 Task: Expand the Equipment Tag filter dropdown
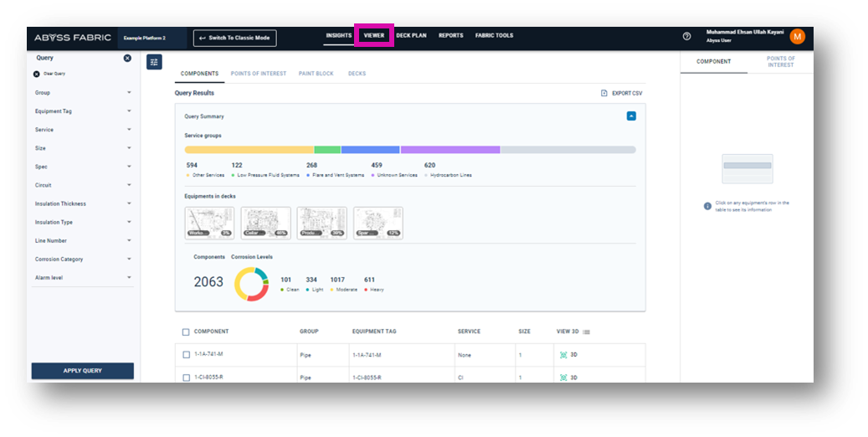(x=129, y=111)
